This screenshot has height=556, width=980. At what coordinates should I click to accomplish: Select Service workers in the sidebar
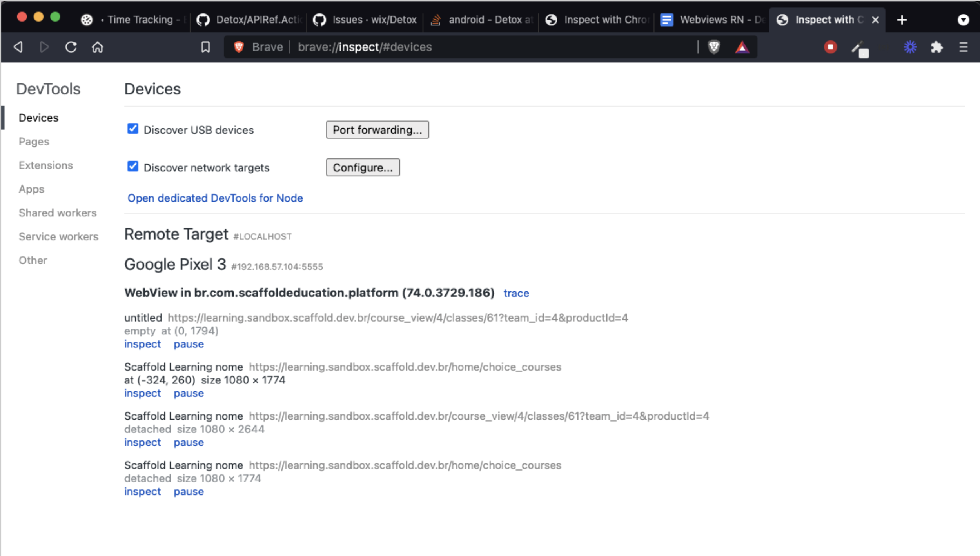point(58,237)
